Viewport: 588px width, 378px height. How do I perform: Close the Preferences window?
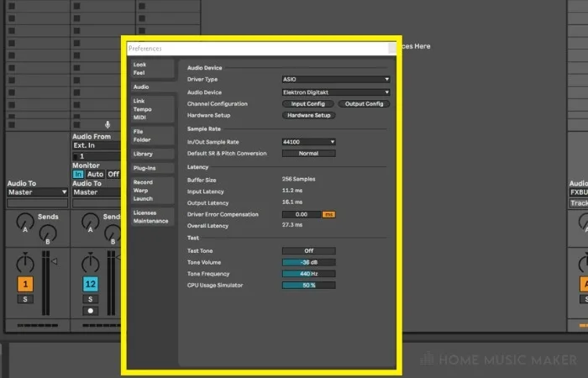coord(392,48)
